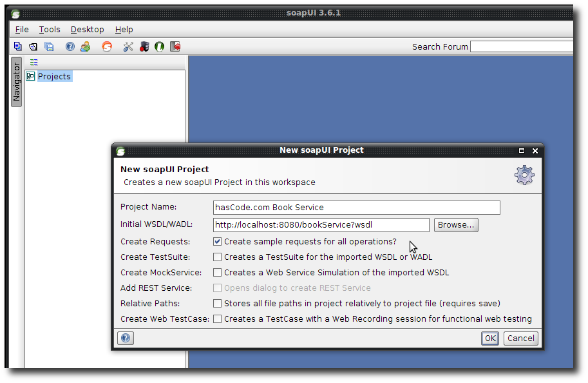Image resolution: width=588 pixels, height=383 pixels.
Task: Uncheck Create sample requests for all operations
Action: click(217, 242)
